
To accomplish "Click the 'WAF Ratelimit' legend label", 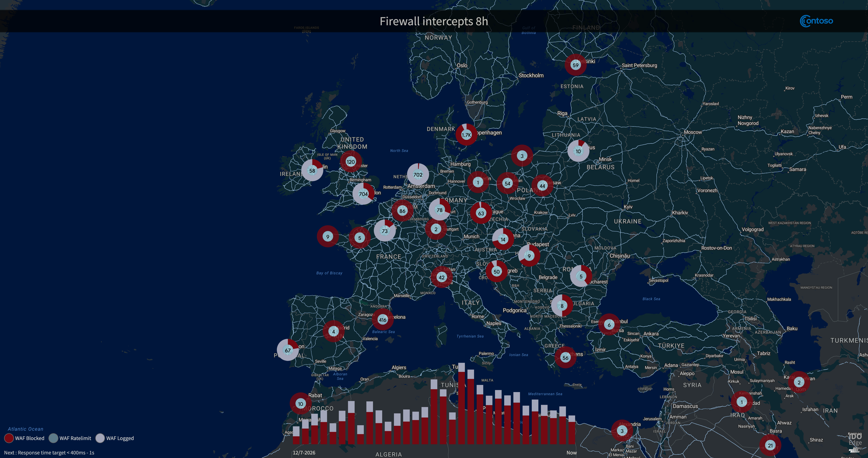I will (75, 438).
